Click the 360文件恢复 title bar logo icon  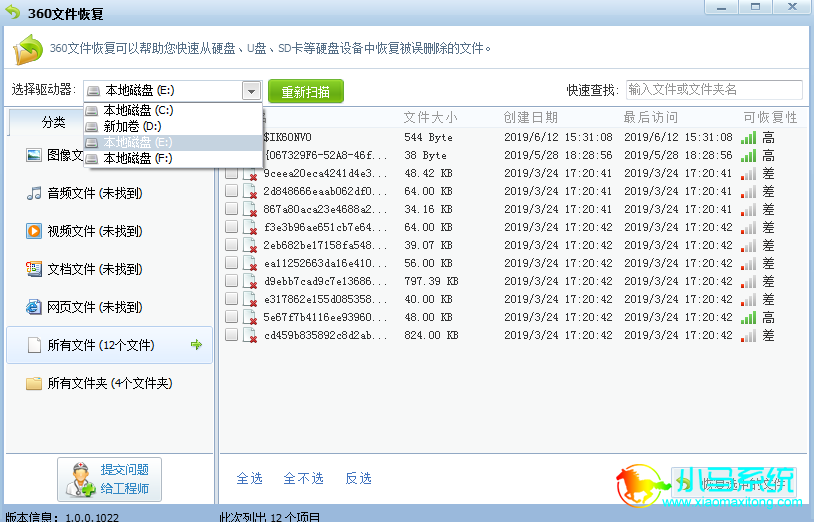[x=12, y=12]
